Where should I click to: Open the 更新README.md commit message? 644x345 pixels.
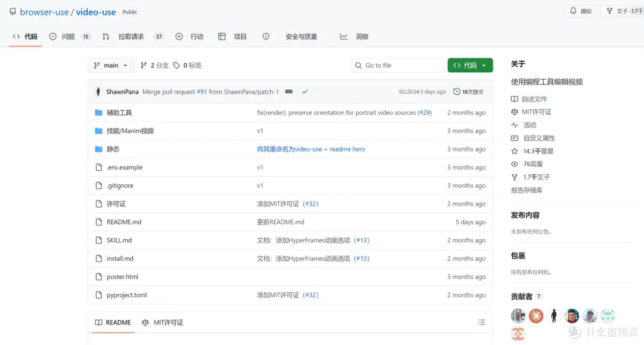click(x=280, y=222)
